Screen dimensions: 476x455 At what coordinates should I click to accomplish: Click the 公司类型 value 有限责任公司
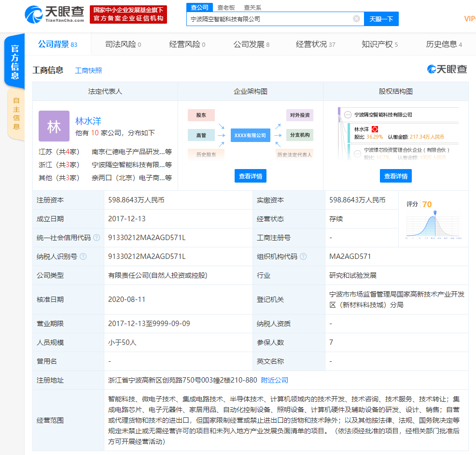[x=157, y=275]
